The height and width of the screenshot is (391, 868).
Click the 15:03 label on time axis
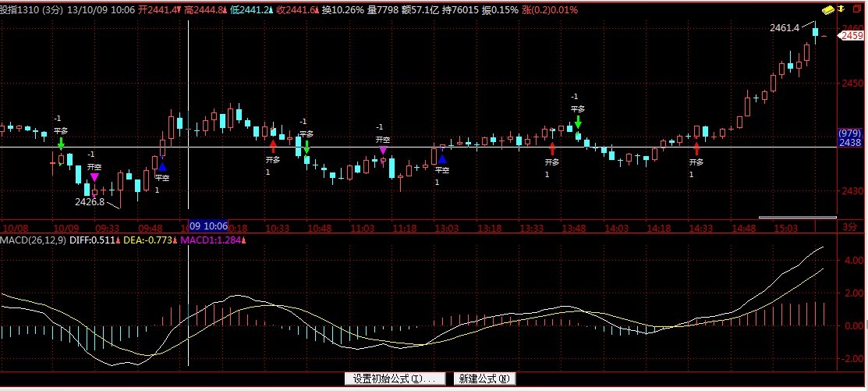point(786,228)
